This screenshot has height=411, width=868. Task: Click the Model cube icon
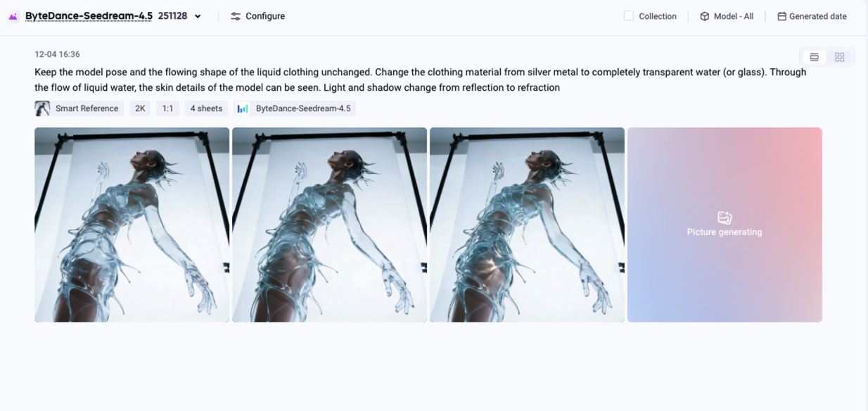tap(704, 16)
